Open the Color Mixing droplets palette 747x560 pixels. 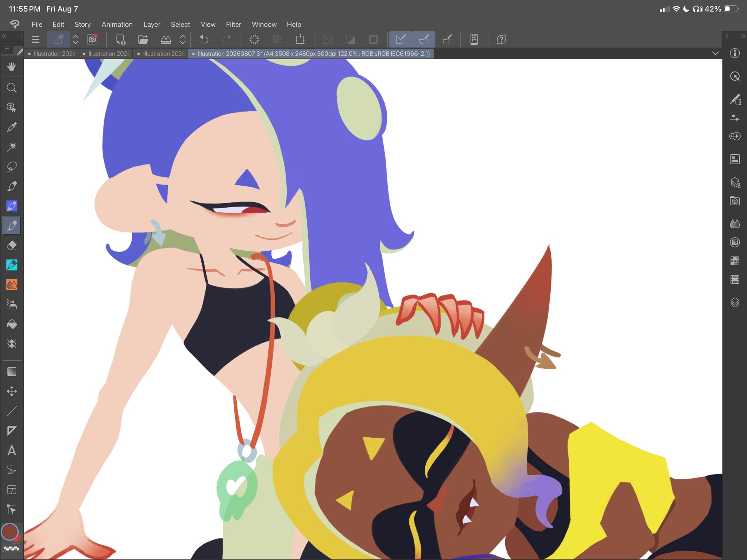[735, 224]
